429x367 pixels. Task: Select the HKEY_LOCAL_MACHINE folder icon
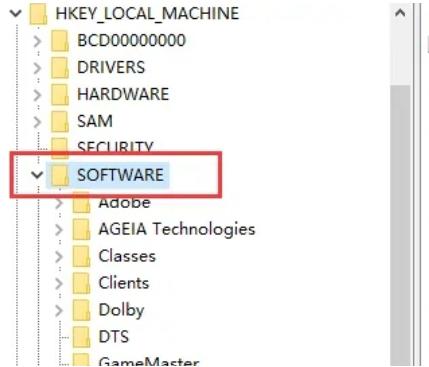[38, 14]
